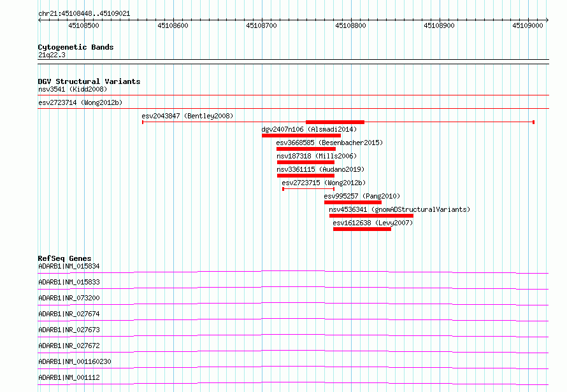
Task: Click the 45108900 ruler position
Action: (440, 25)
